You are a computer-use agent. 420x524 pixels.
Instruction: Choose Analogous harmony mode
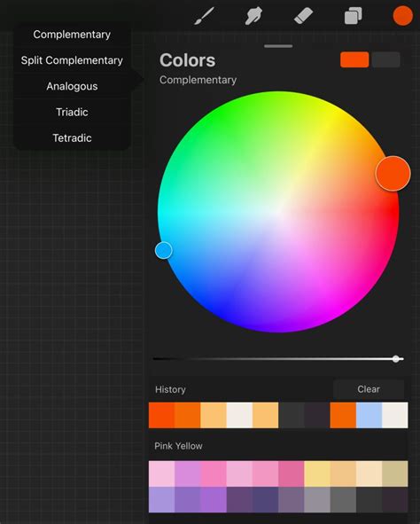click(x=72, y=86)
